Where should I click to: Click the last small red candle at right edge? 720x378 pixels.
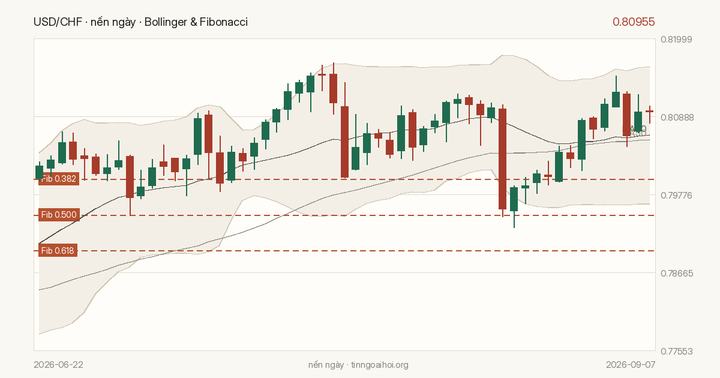pyautogui.click(x=649, y=114)
